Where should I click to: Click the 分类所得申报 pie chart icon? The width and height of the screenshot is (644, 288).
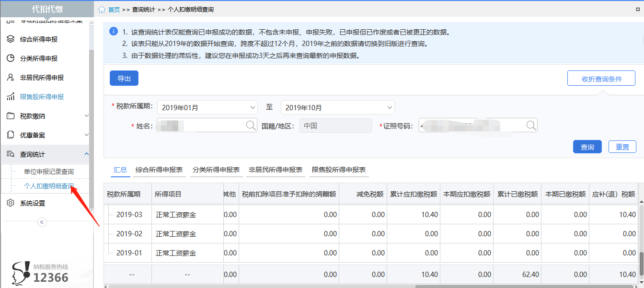pyautogui.click(x=11, y=58)
